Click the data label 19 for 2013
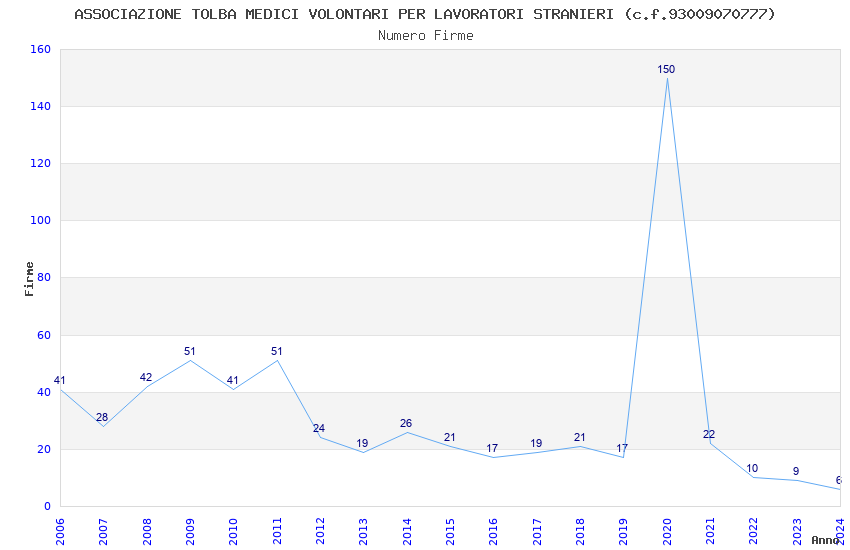This screenshot has width=850, height=550. click(x=362, y=443)
